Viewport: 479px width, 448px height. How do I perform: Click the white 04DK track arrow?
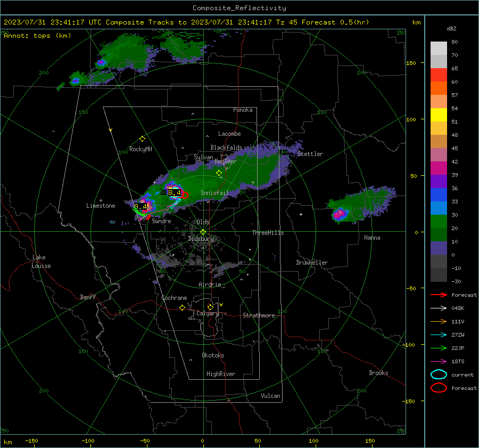439,308
